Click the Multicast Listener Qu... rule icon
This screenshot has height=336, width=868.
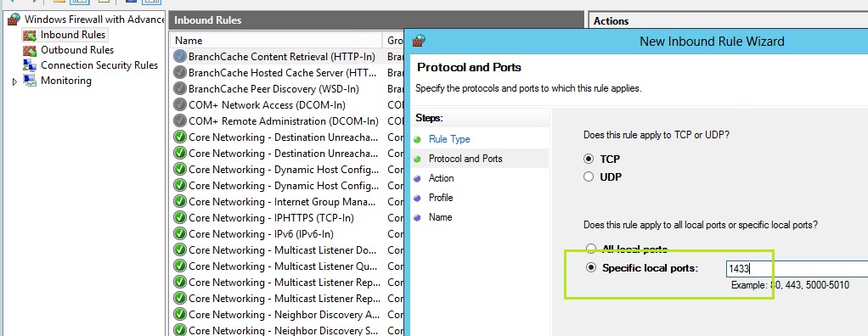coord(180,266)
